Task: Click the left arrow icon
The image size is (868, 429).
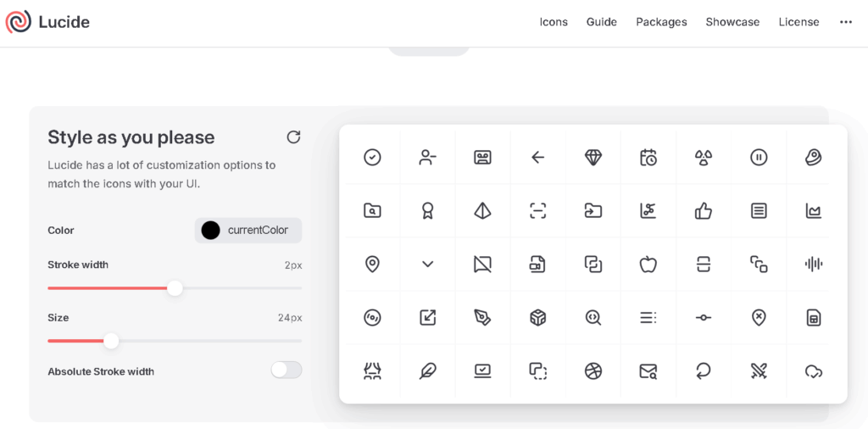Action: coord(537,157)
